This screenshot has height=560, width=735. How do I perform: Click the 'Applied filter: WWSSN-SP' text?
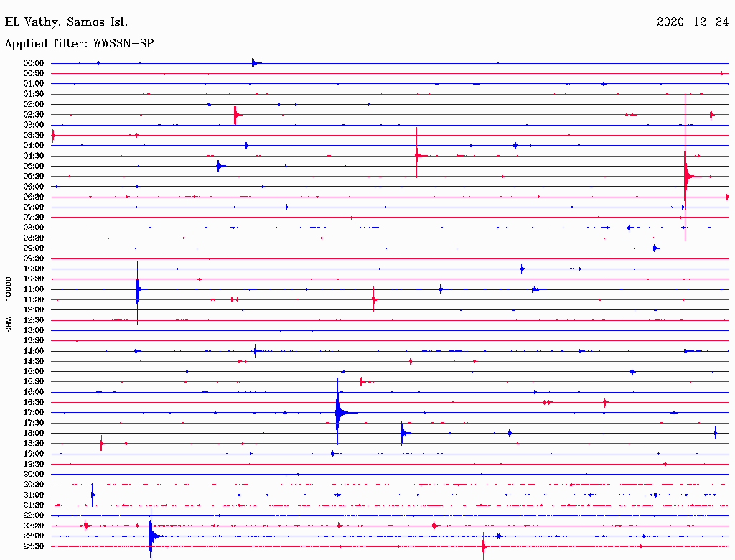(79, 44)
